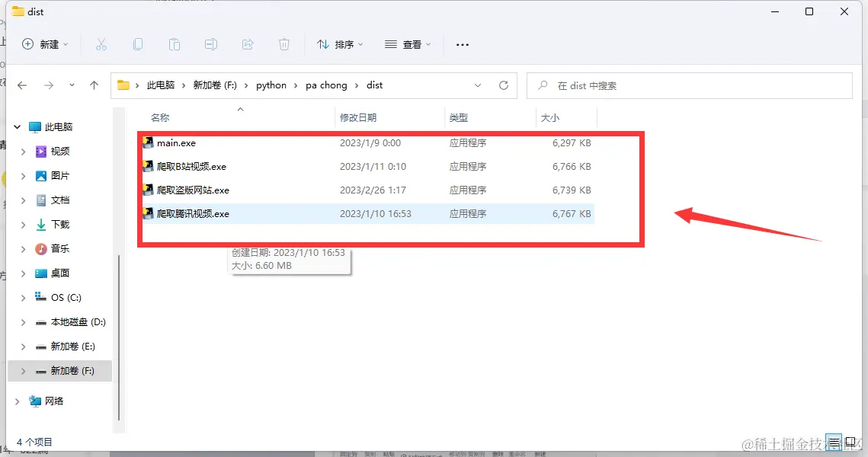The height and width of the screenshot is (457, 868).
Task: Click date 2023/1/9 0:00 of main.exe
Action: coord(370,142)
